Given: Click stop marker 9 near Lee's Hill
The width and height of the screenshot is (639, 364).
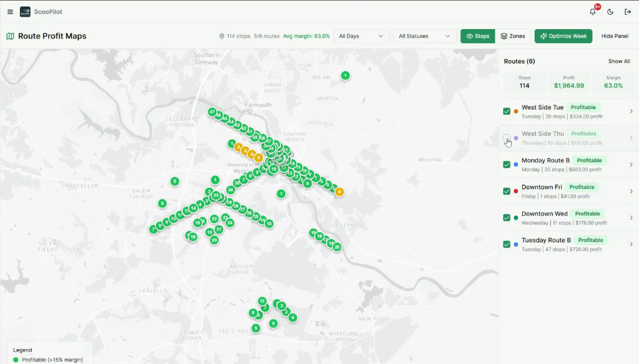Looking at the screenshot, I should (x=255, y=328).
